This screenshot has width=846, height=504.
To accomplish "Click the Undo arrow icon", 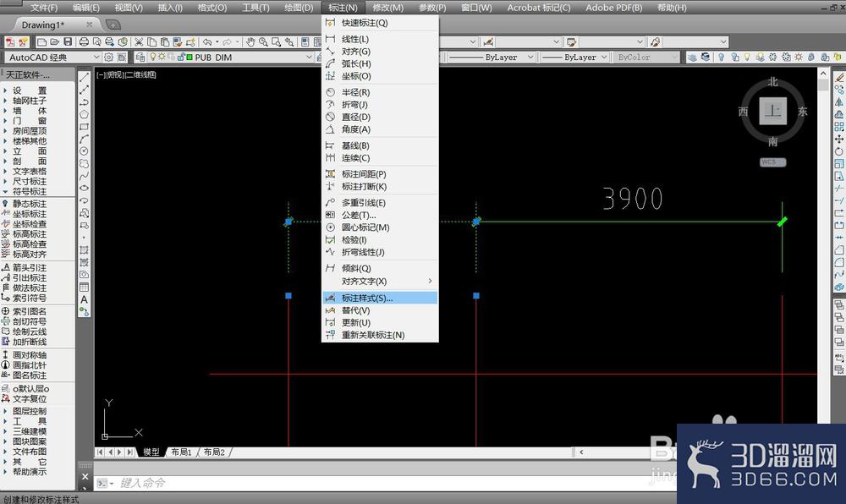I will [207, 42].
